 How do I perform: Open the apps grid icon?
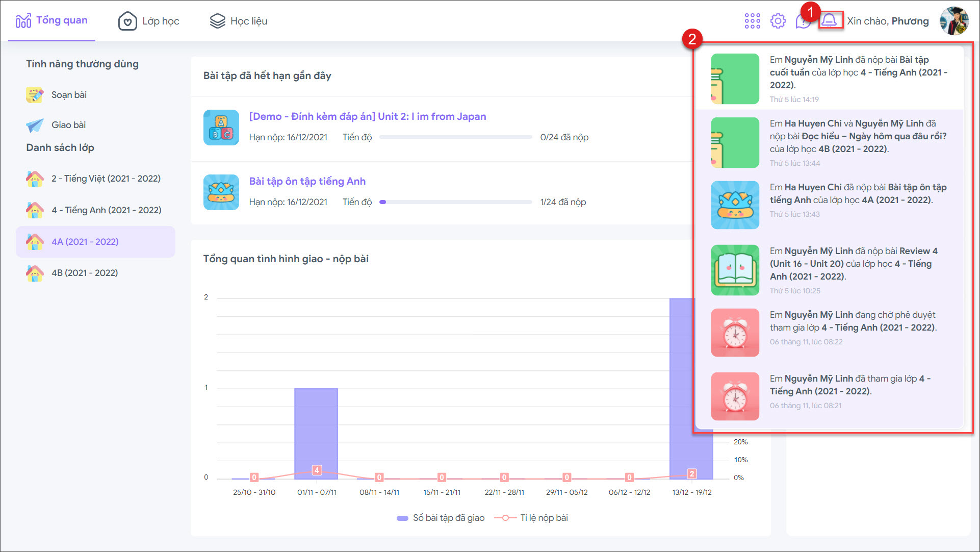pos(752,21)
